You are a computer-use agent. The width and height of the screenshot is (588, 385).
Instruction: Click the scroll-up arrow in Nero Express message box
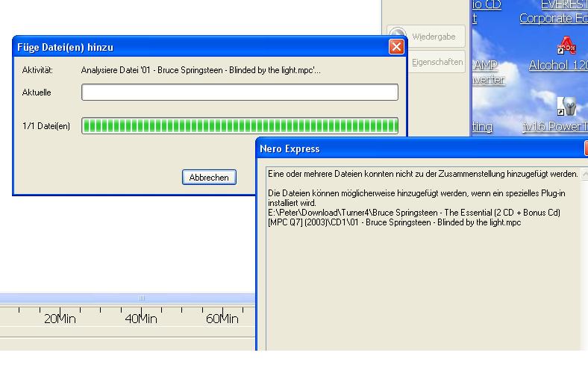point(584,174)
